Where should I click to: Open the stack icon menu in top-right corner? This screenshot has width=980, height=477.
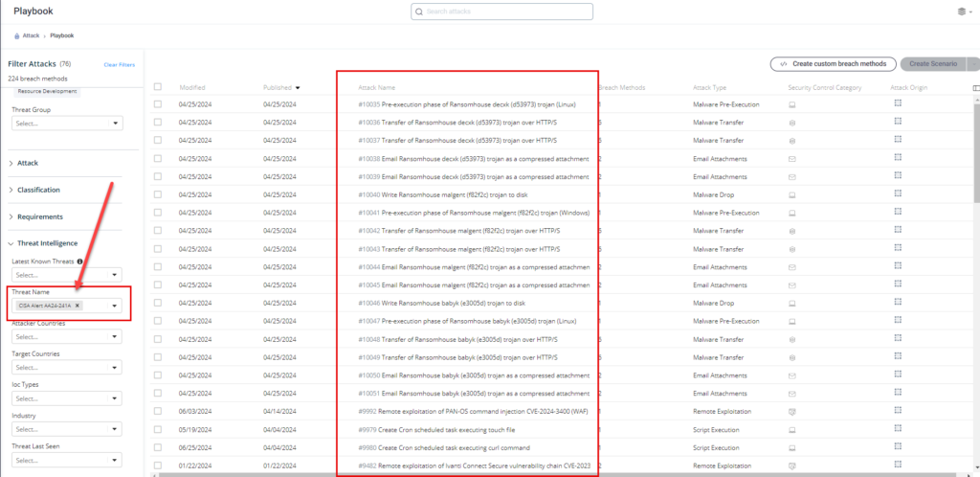[962, 11]
